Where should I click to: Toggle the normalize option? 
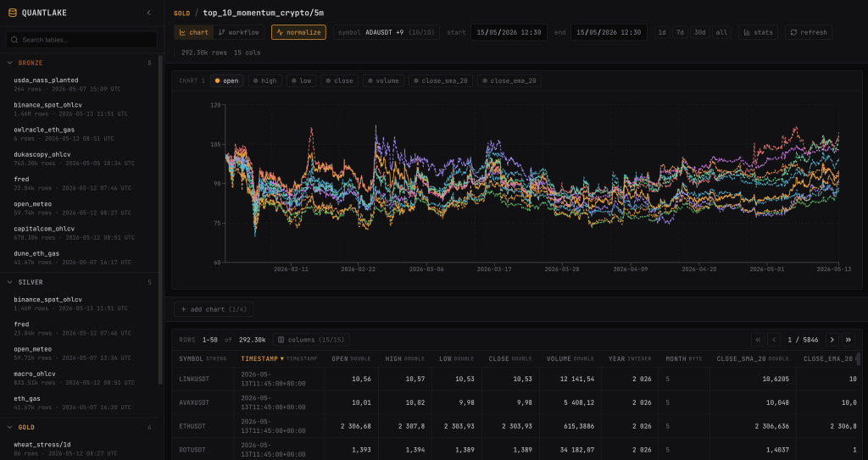coord(298,32)
